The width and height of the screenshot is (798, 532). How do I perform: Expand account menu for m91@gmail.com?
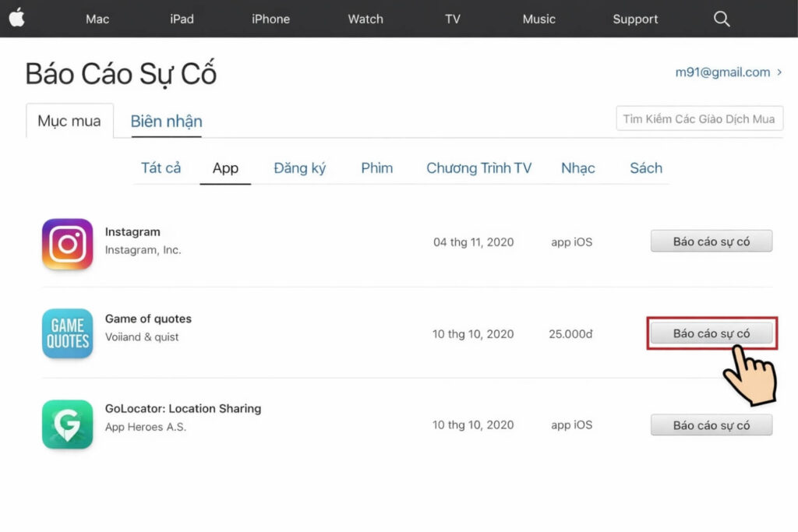pyautogui.click(x=728, y=72)
